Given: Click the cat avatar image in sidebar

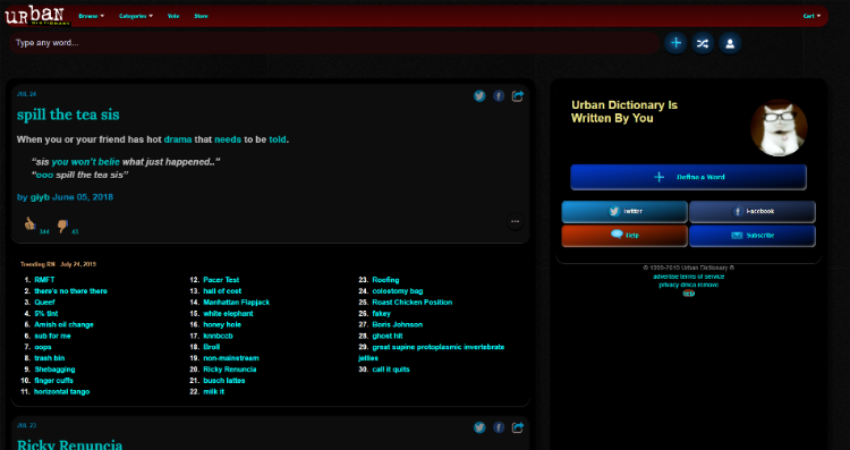Looking at the screenshot, I should tap(779, 128).
